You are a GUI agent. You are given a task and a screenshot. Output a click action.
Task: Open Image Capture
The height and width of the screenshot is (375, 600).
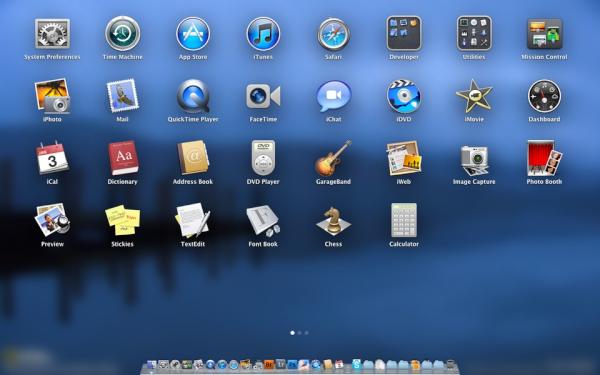474,160
